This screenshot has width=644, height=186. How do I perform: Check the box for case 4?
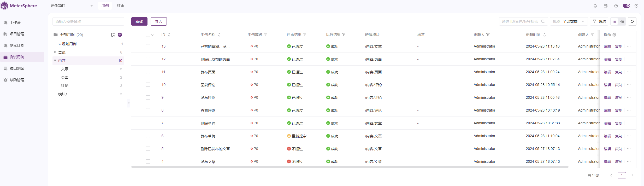pyautogui.click(x=148, y=161)
